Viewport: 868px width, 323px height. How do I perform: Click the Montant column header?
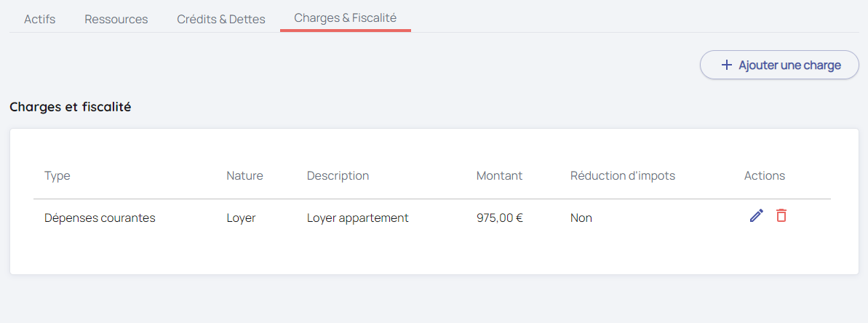(499, 175)
